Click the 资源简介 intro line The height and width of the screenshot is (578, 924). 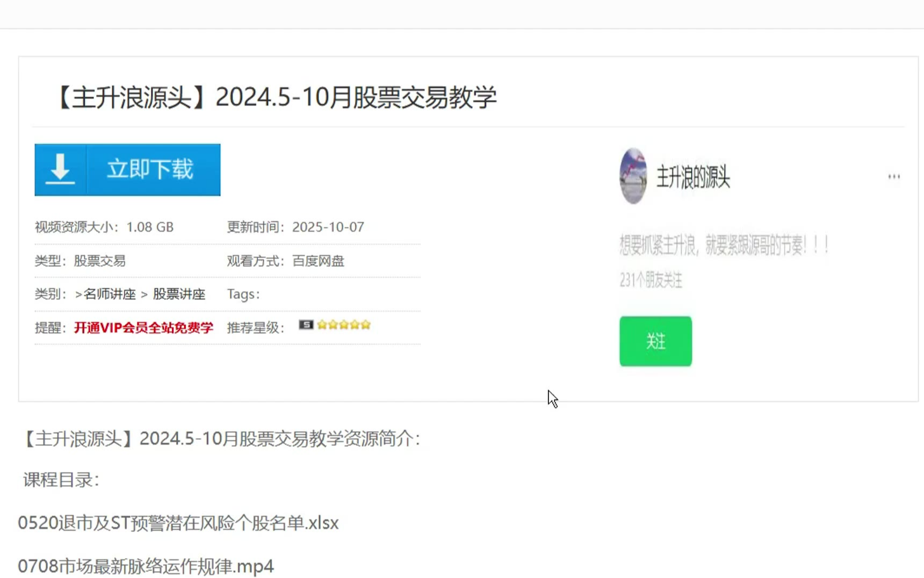pyautogui.click(x=220, y=439)
